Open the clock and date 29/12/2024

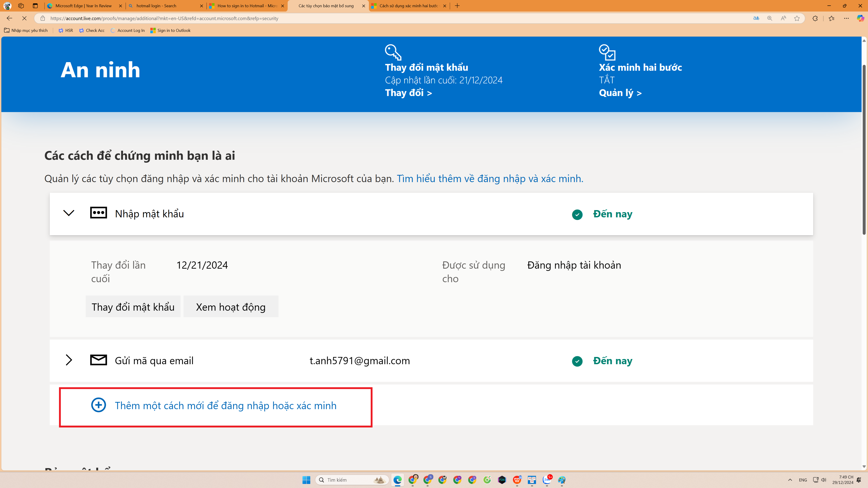click(842, 480)
